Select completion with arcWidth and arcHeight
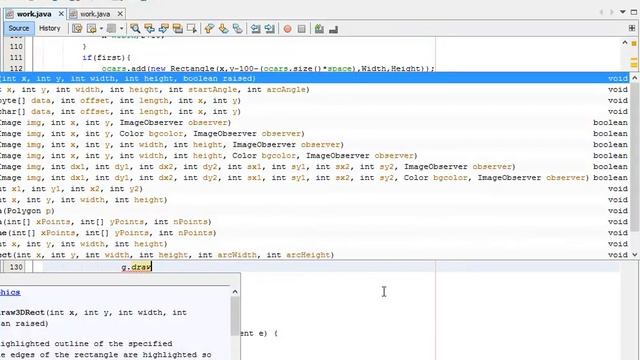This screenshot has height=360, width=640. pos(314,255)
